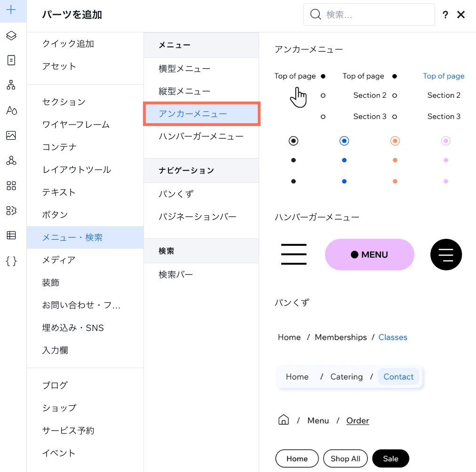Select the blue anchor menu style

[x=344, y=141]
